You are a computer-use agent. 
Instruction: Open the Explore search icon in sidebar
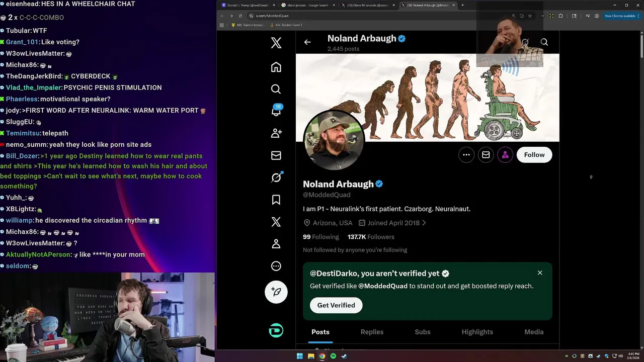276,89
